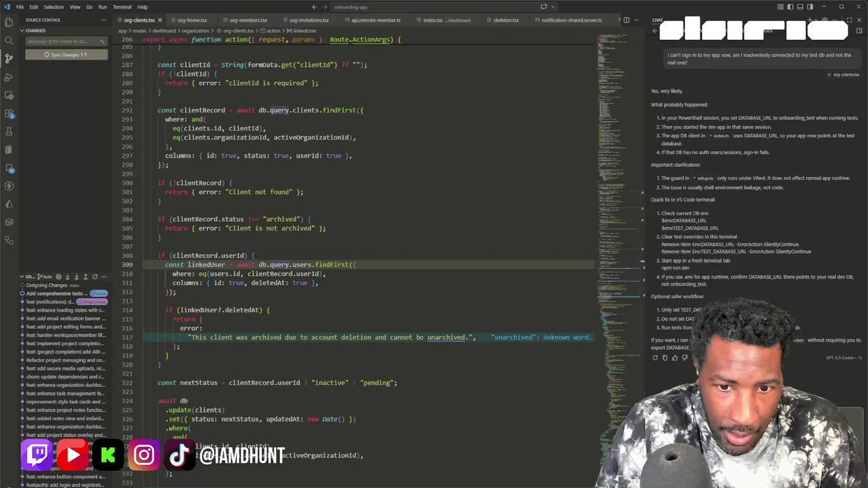Switch to the notification-shared.server.ts tab

point(572,20)
